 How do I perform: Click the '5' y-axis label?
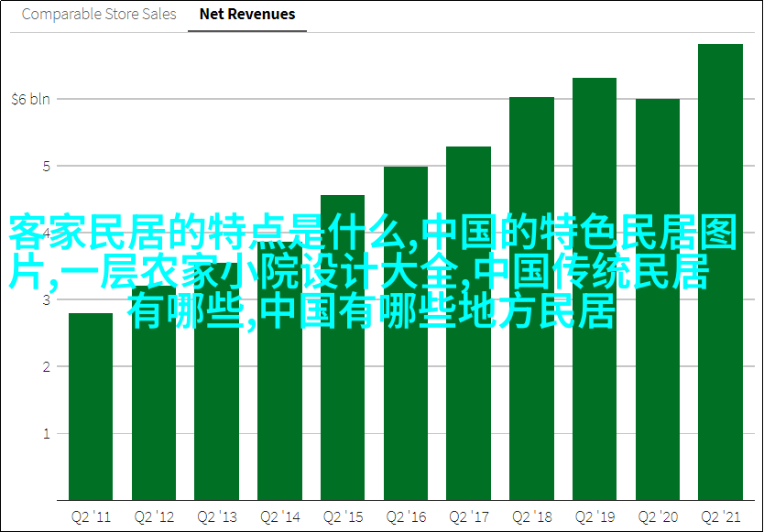tap(47, 166)
